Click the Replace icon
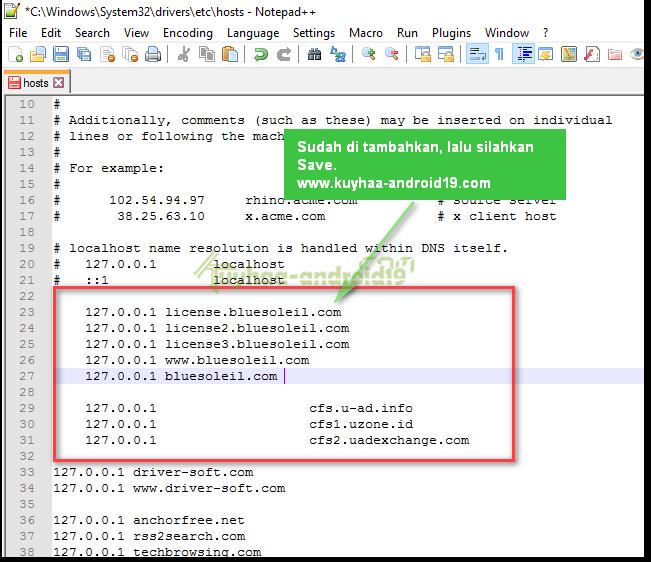This screenshot has height=562, width=651. 338,54
